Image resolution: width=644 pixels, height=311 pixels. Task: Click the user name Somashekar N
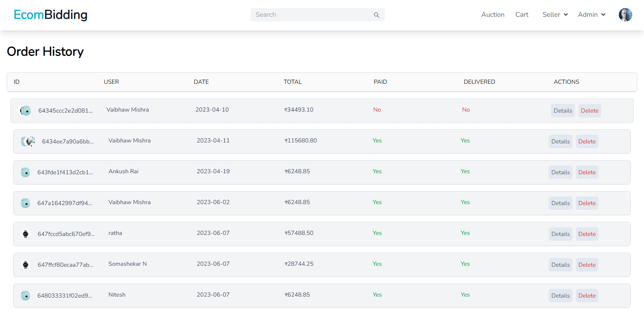click(x=127, y=264)
